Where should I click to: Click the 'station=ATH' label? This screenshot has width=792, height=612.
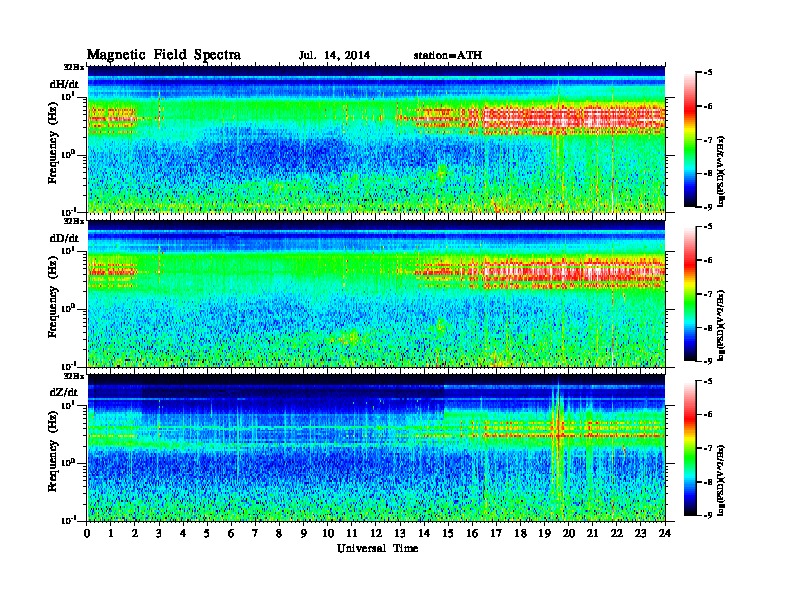(448, 55)
